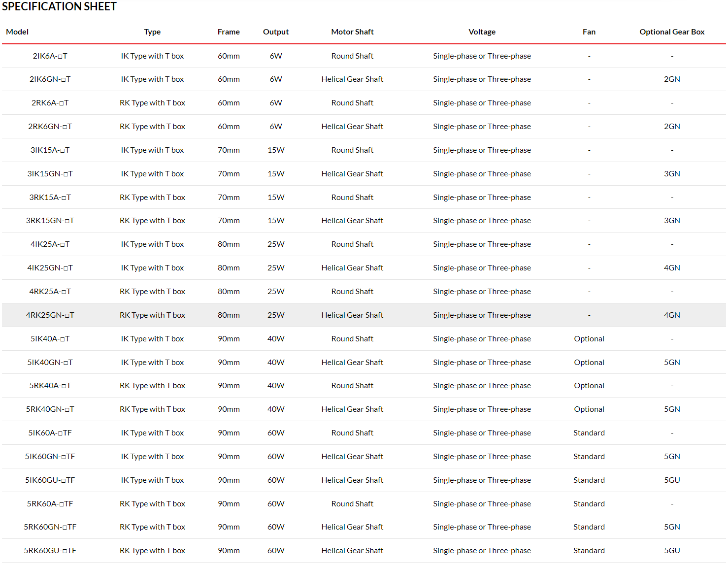Click 4GN gear box in 4RK25GN-□T row

672,315
